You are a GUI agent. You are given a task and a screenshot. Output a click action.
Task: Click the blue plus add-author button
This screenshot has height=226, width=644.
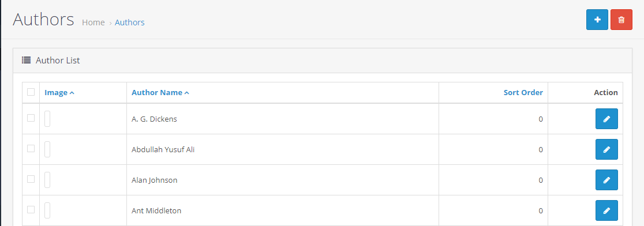597,20
